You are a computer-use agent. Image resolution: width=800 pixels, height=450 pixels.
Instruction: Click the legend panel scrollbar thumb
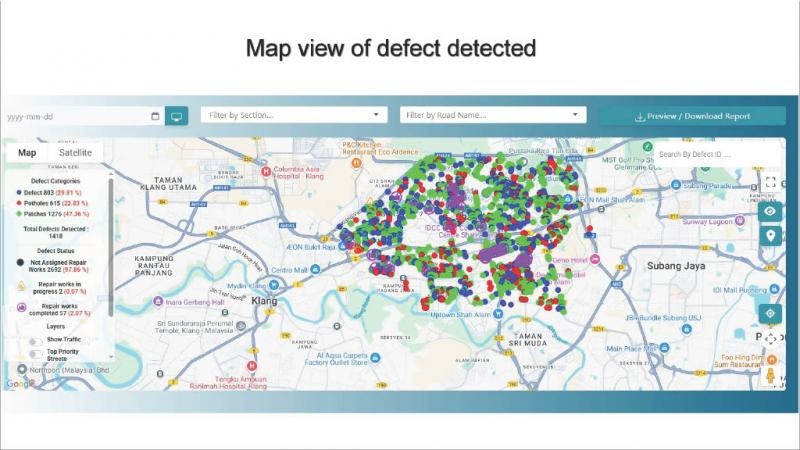click(x=111, y=247)
